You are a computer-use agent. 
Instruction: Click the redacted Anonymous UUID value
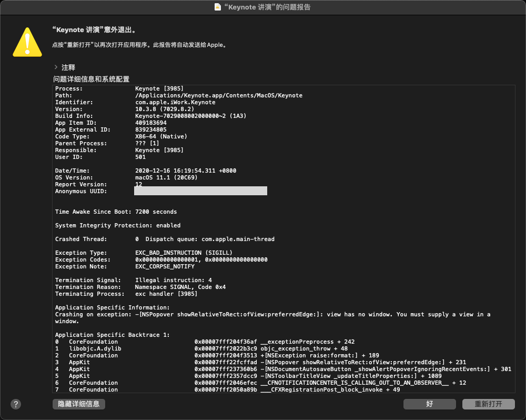(200, 191)
